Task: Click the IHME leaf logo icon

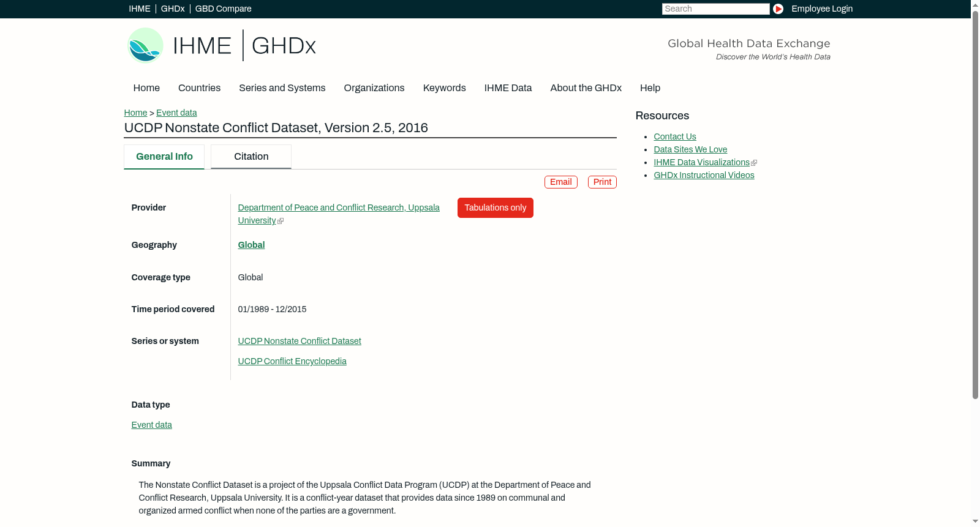Action: tap(145, 45)
